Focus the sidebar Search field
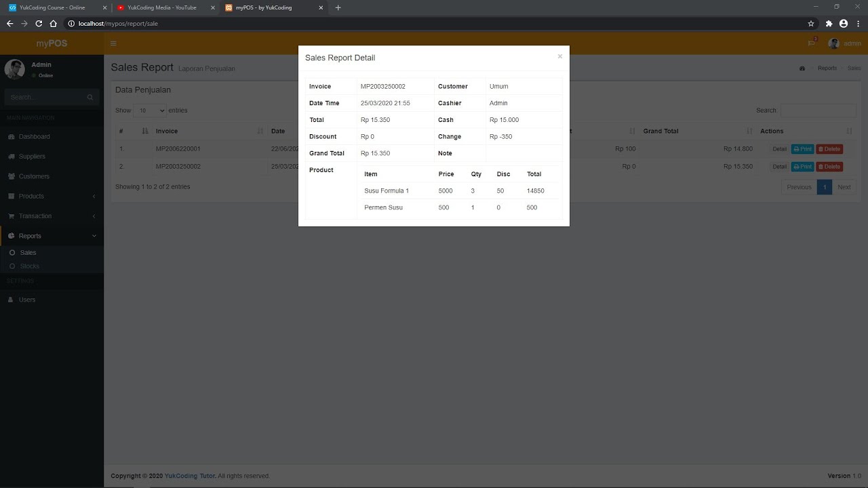The image size is (868, 488). pyautogui.click(x=44, y=98)
